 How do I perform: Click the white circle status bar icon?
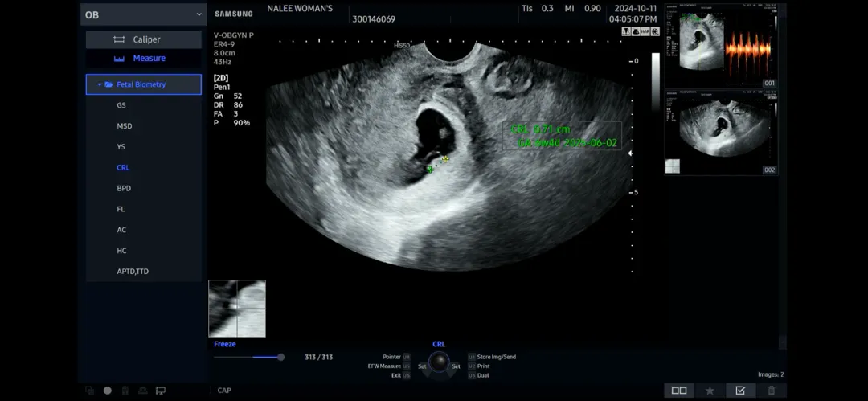coord(108,391)
